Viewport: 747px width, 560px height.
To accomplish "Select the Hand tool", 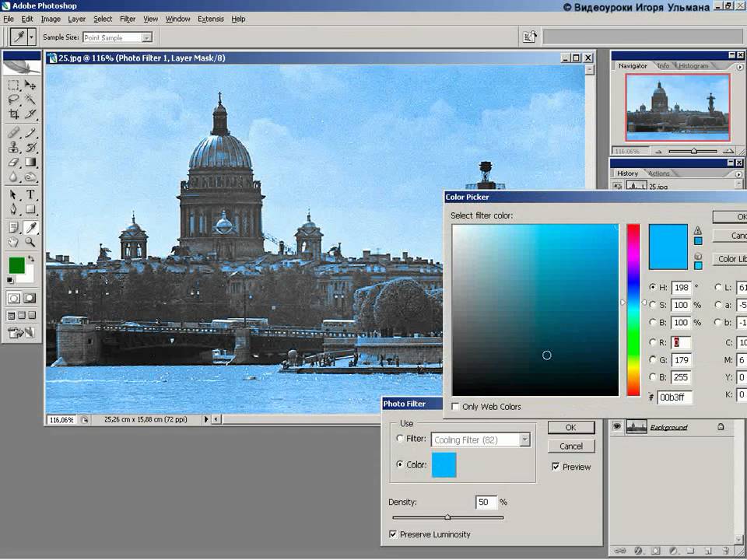I will pos(13,243).
